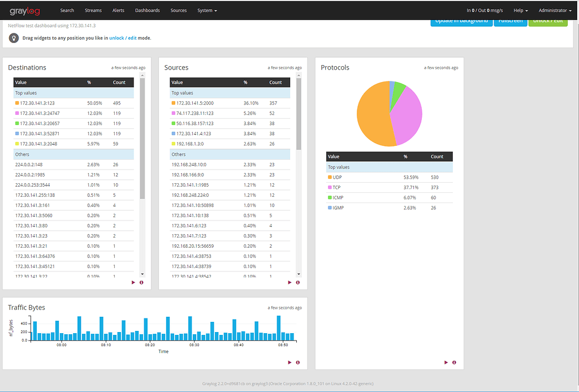Open the Dashboards menu item

148,10
